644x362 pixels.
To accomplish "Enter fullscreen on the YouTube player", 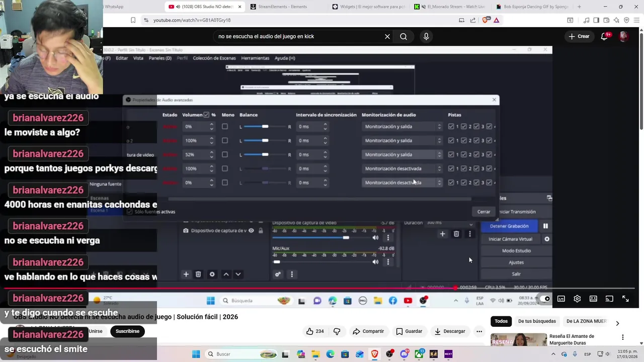I will pos(625,299).
